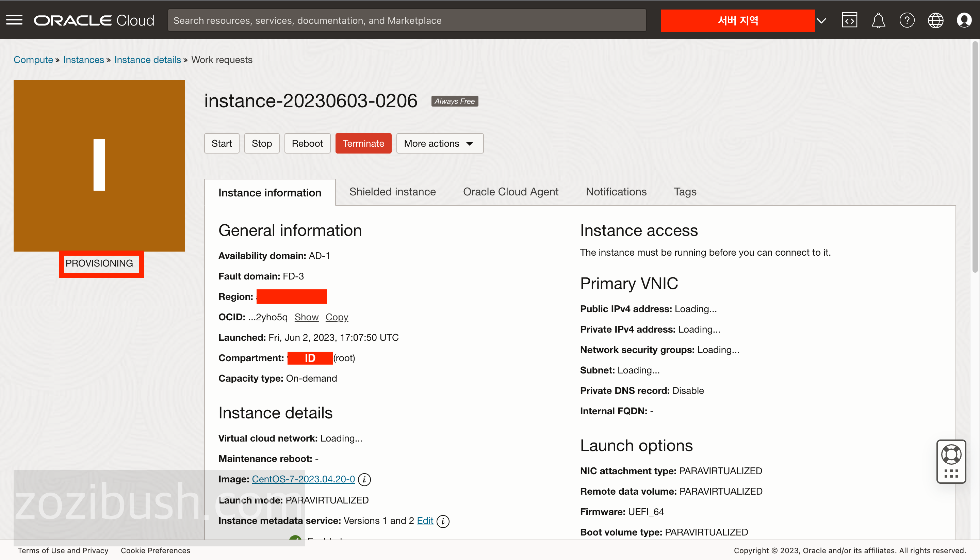Click the Instances breadcrumb link
Screen dimensions: 980x560
tap(83, 60)
